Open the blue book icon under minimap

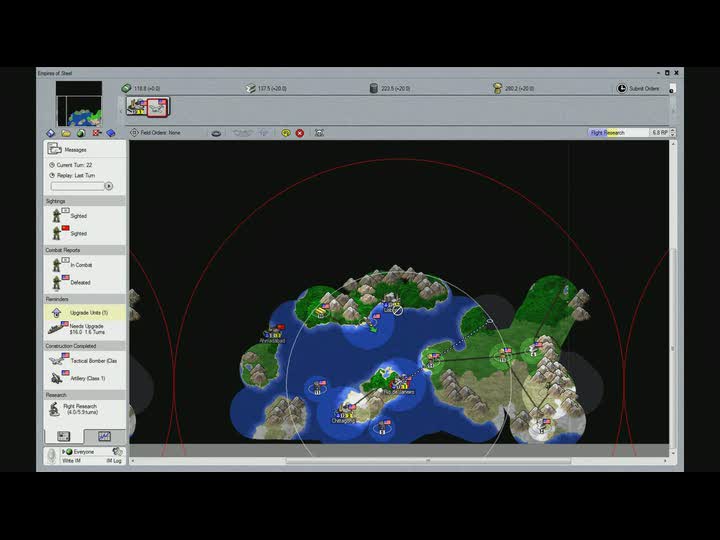pos(111,133)
